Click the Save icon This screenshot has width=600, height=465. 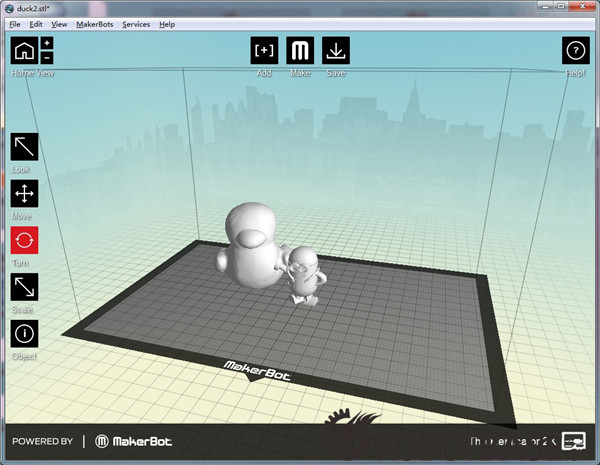click(x=336, y=50)
